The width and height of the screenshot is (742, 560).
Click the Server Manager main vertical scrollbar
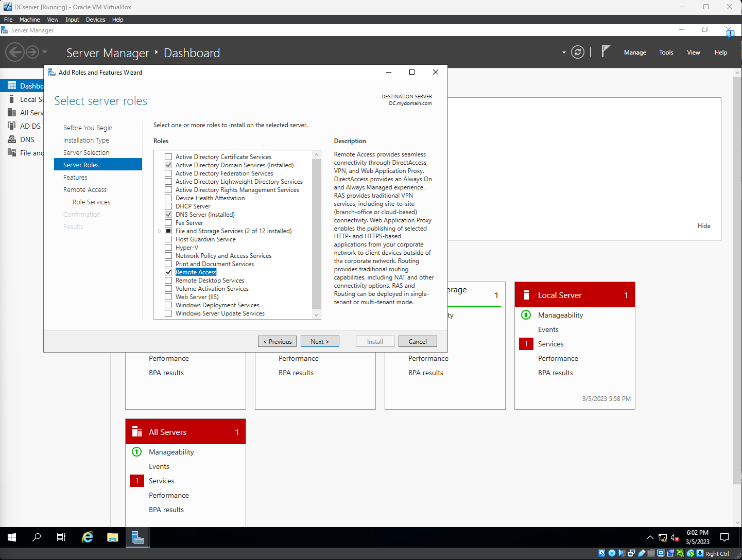click(x=737, y=281)
